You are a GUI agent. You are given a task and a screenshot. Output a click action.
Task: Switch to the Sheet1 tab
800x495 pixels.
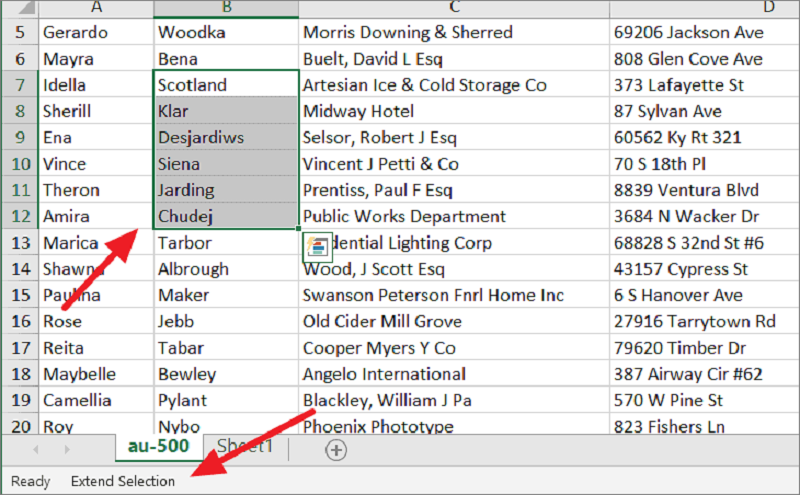point(245,447)
